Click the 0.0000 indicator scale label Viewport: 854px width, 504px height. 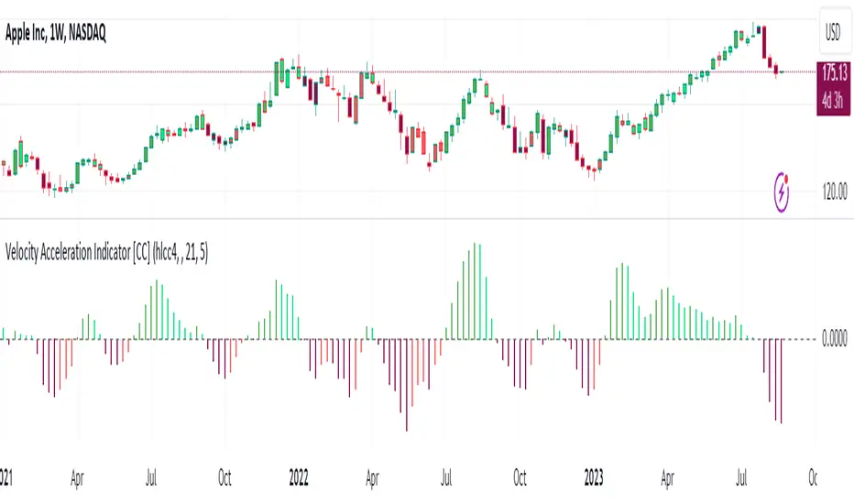(x=834, y=340)
